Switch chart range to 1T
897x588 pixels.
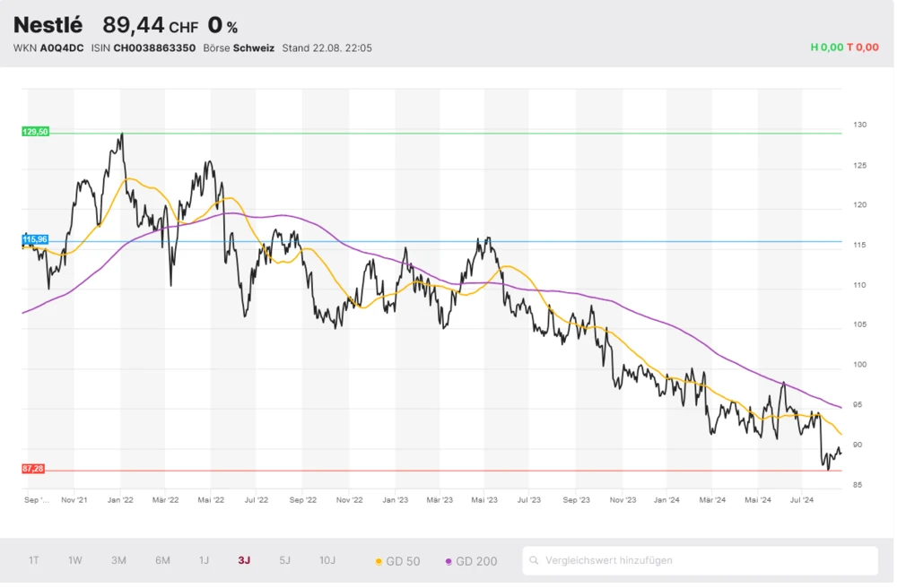pyautogui.click(x=33, y=560)
